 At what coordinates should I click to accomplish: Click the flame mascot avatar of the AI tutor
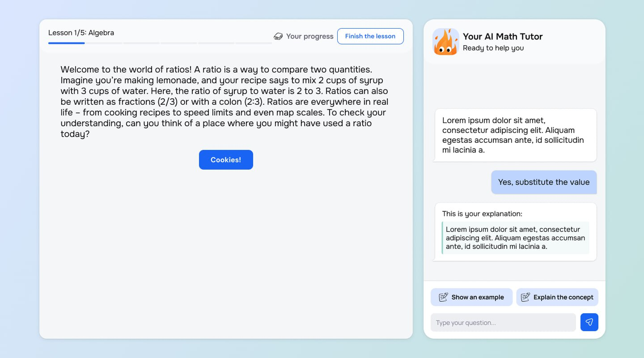click(446, 41)
